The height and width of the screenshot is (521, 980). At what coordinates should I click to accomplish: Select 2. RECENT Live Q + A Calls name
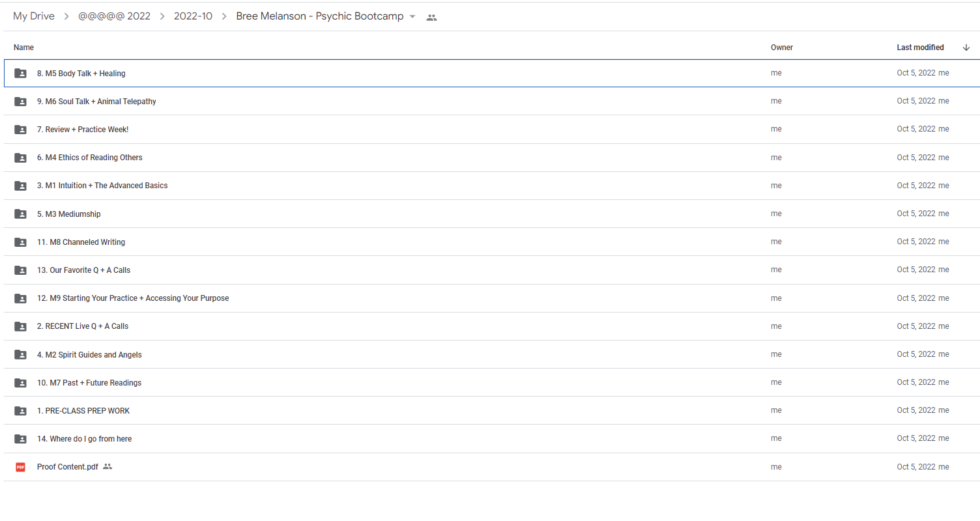click(83, 326)
